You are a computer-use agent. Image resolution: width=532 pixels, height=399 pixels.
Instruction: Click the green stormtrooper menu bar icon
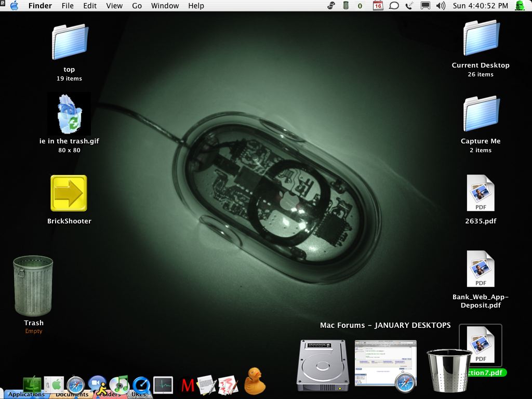click(x=520, y=6)
